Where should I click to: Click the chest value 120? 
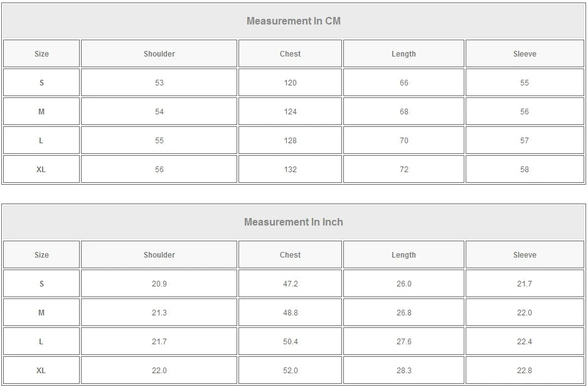[x=290, y=83]
